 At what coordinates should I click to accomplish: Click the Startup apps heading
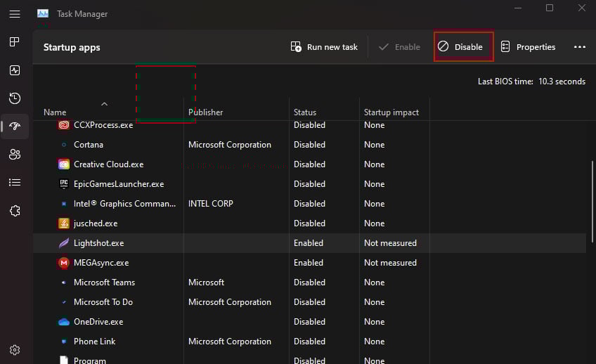(x=72, y=48)
